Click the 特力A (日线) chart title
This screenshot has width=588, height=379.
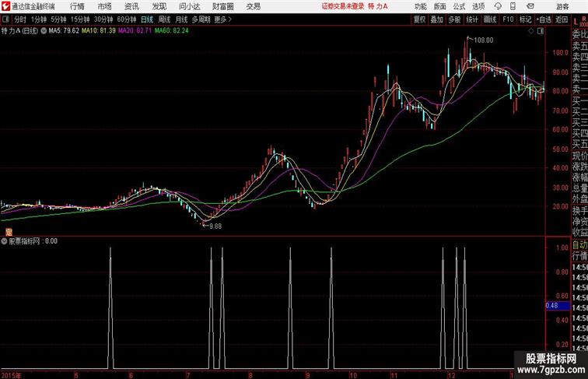pos(20,31)
